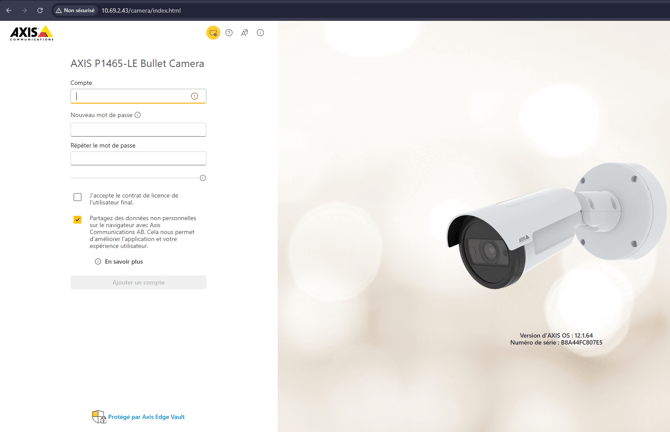Go back using browser back arrow
This screenshot has height=432, width=670.
click(x=9, y=10)
